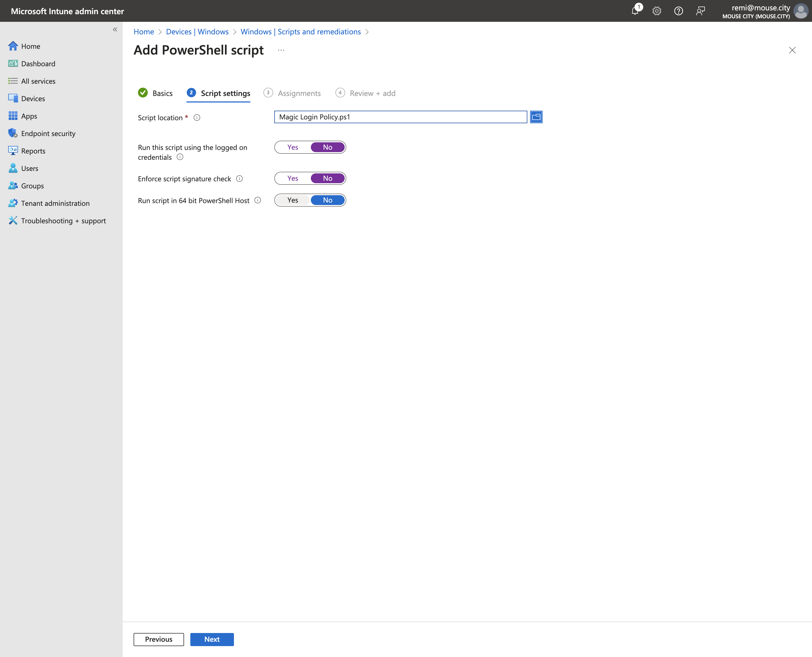The height and width of the screenshot is (657, 812).
Task: Open Dashboard in sidebar
Action: pos(31,64)
